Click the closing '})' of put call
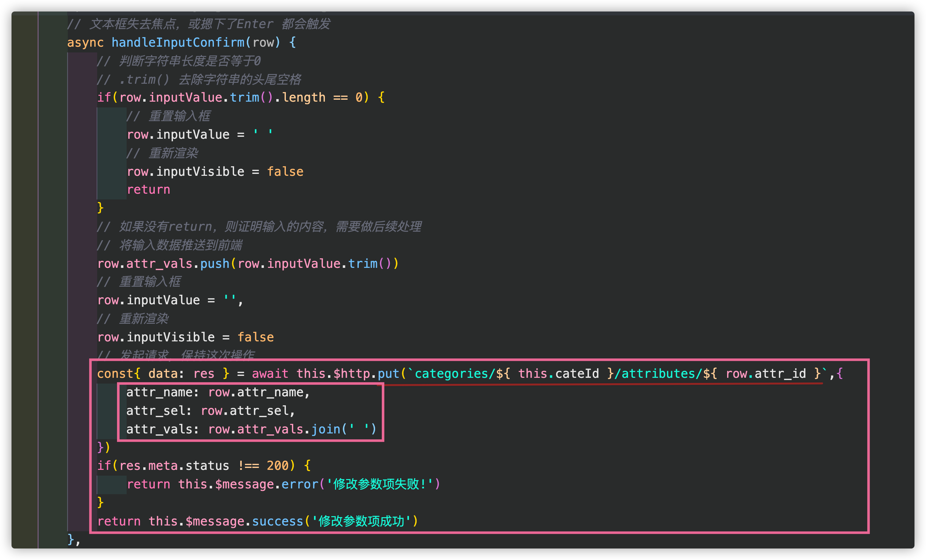This screenshot has width=926, height=560. [104, 447]
